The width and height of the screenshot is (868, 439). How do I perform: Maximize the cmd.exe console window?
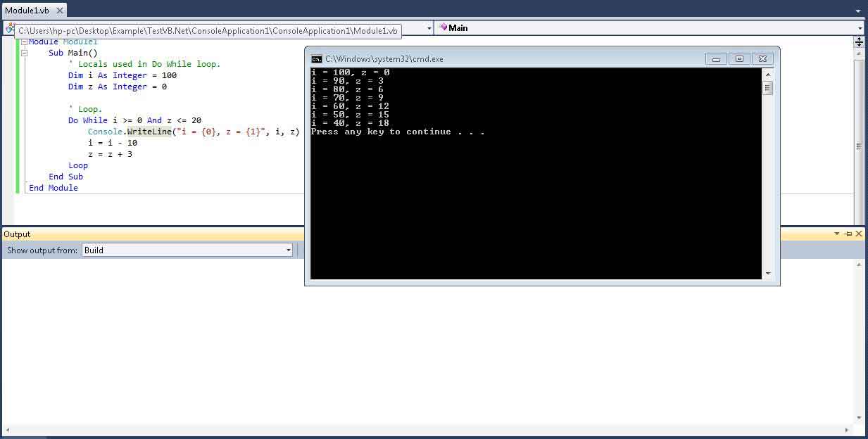[x=739, y=59]
